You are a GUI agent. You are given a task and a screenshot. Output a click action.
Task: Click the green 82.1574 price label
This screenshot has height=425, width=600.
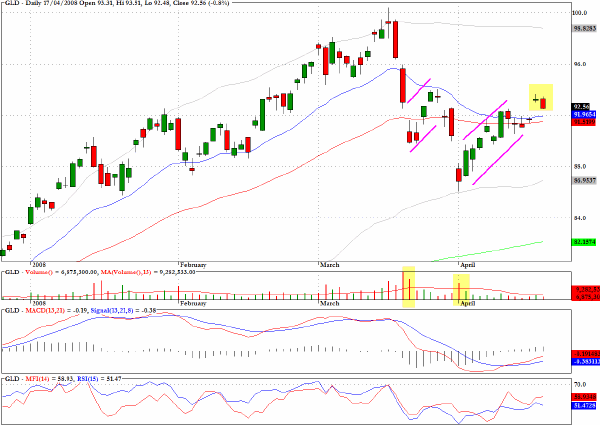tap(584, 242)
